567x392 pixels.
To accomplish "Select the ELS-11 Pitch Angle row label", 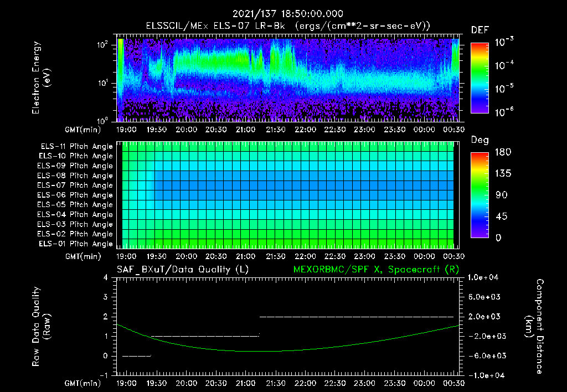I will pos(76,147).
